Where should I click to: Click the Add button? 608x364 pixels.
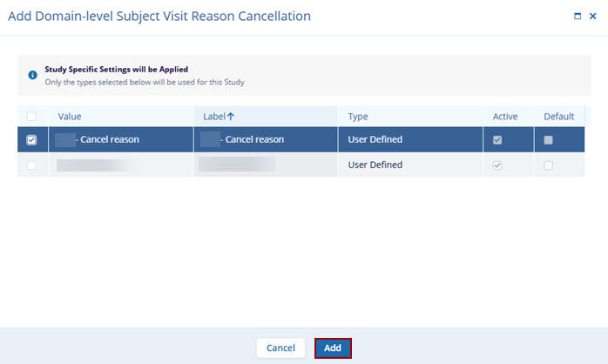tap(333, 347)
